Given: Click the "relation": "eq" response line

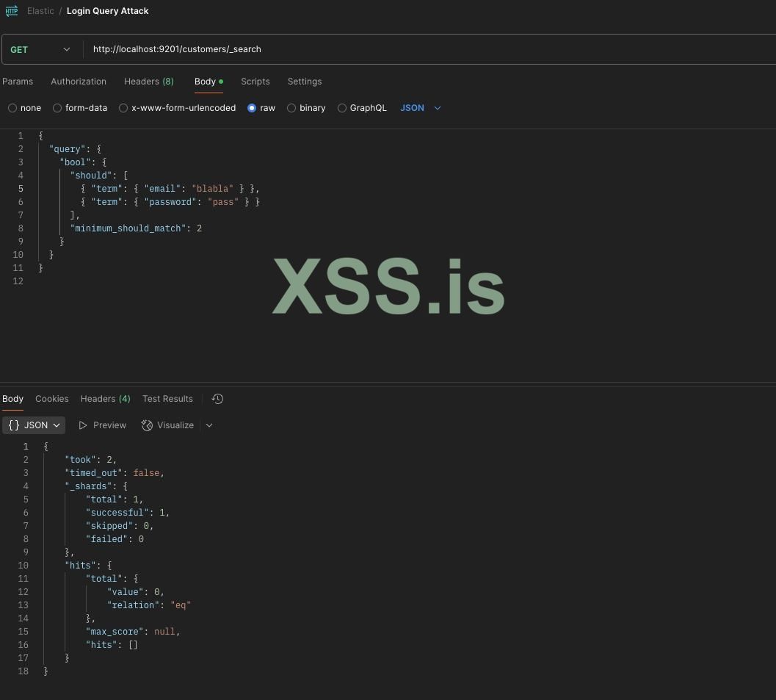Looking at the screenshot, I should pos(149,605).
